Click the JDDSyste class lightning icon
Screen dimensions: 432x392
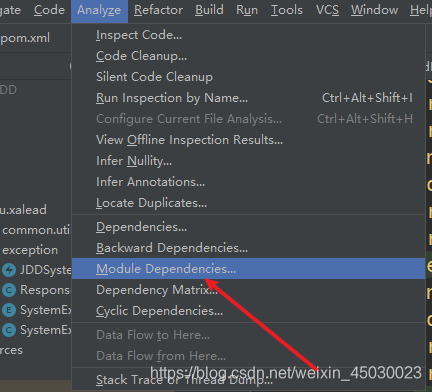[9, 270]
